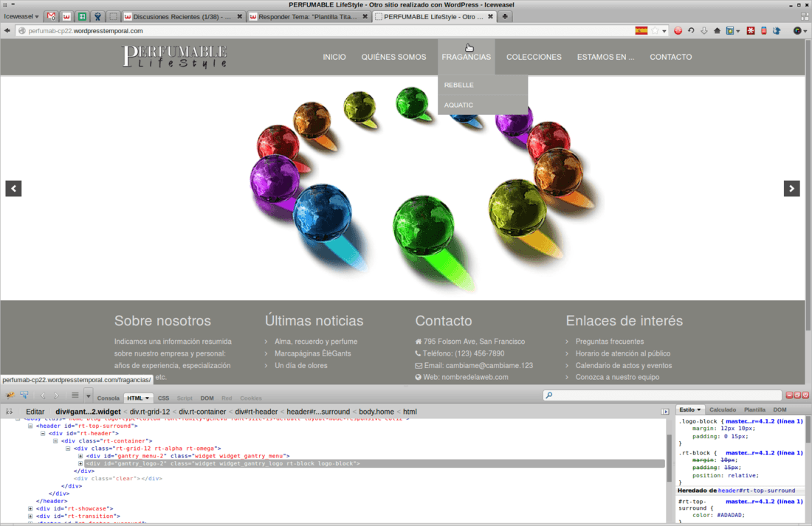Viewport: 812px width, 526px height.
Task: Open the COLECCIONES menu item
Action: pyautogui.click(x=534, y=57)
